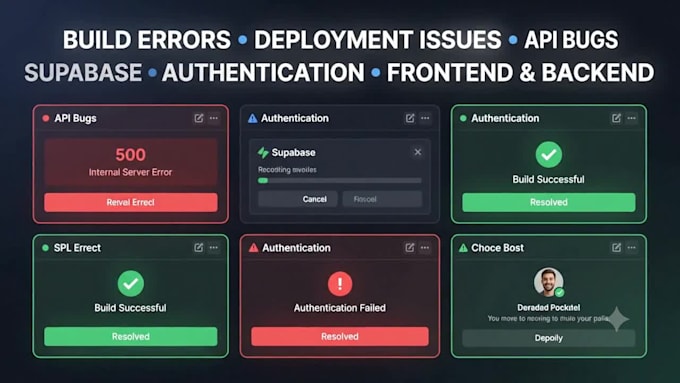Screen dimensions: 680x383
Task: Edit the Authentication card marked with a green dot
Action: [616, 118]
